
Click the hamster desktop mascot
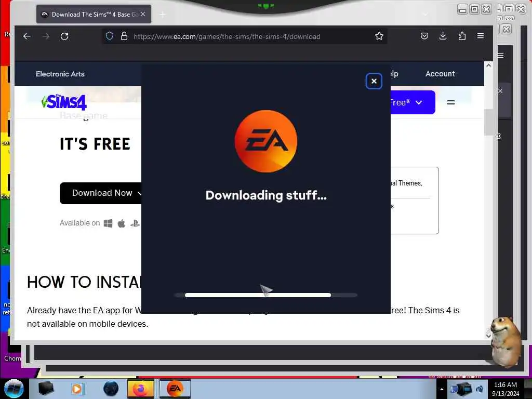506,341
